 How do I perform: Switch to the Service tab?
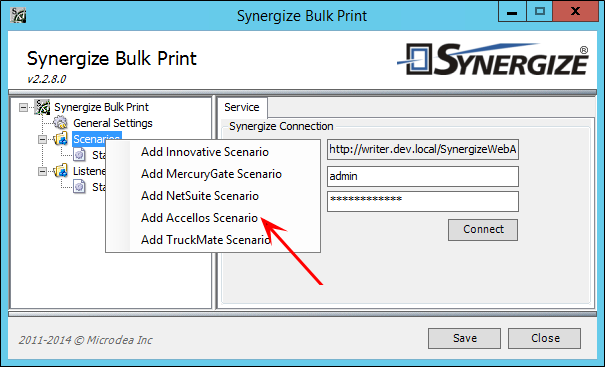(242, 107)
